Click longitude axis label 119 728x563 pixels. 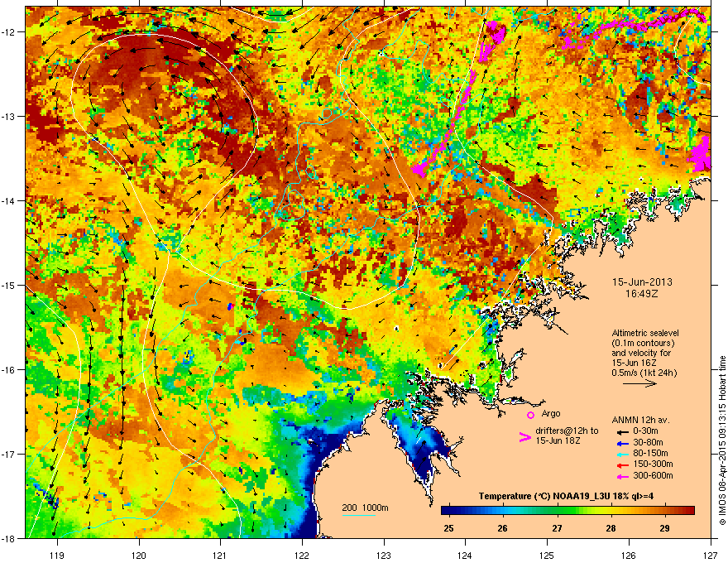click(57, 555)
